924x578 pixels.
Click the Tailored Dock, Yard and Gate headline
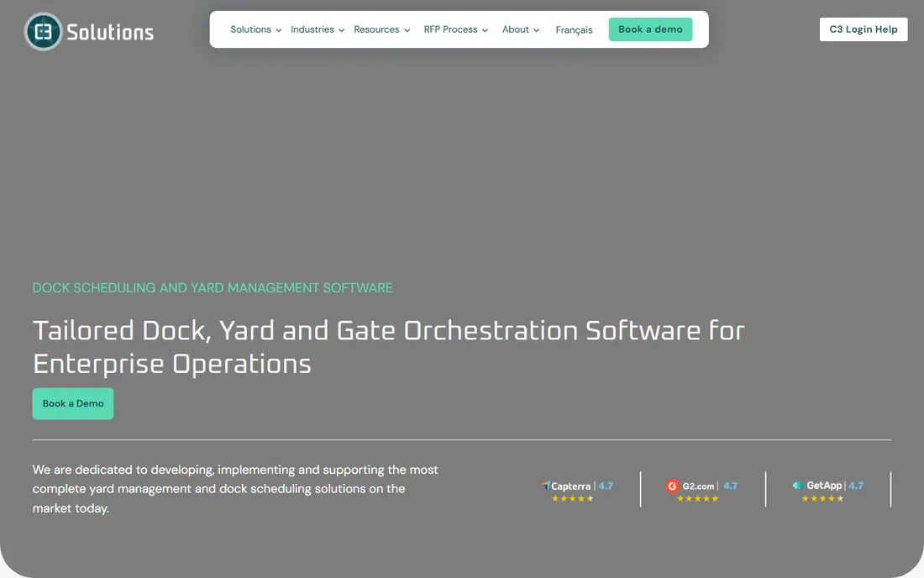point(389,347)
